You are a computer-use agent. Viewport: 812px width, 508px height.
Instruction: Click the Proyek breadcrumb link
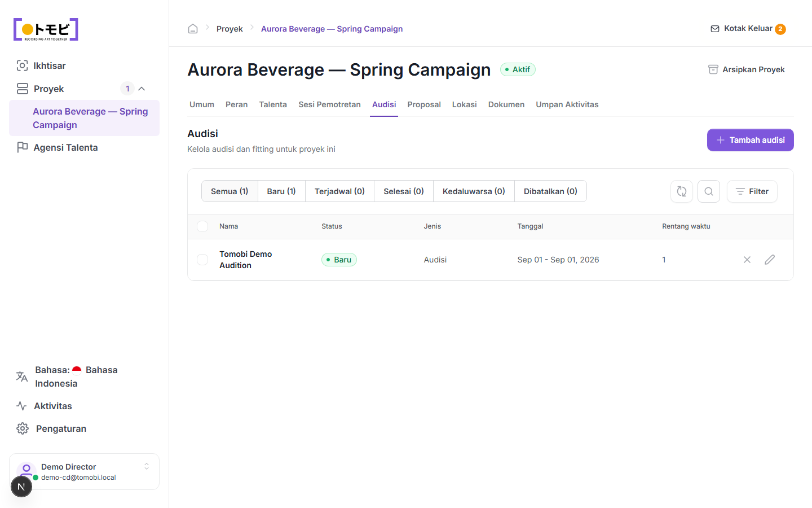coord(230,29)
